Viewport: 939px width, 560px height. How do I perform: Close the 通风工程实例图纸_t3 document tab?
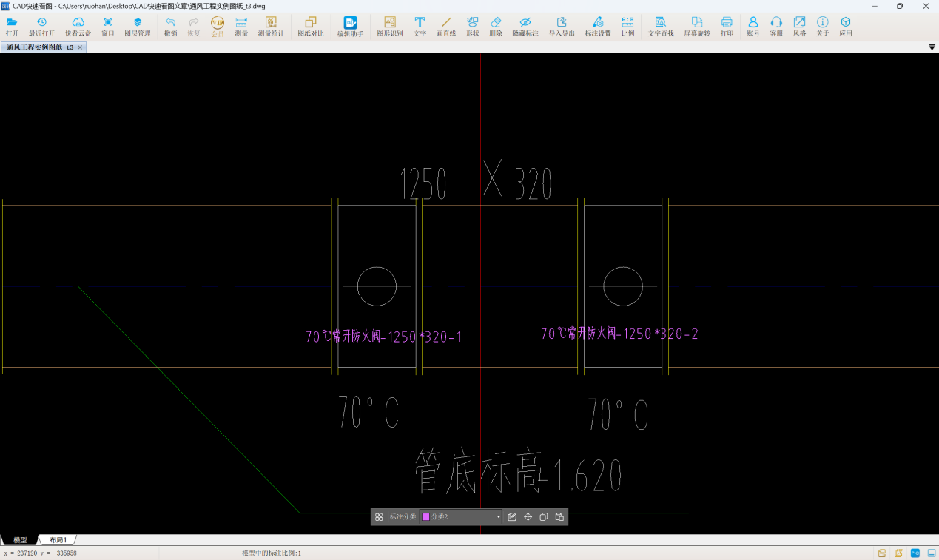[x=80, y=47]
